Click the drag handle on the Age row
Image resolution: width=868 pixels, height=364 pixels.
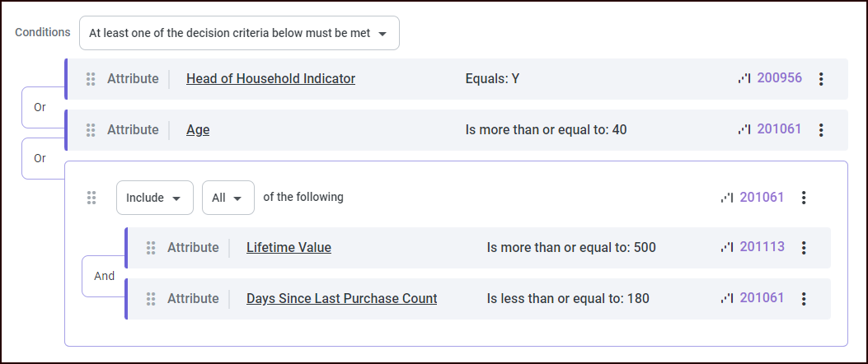91,130
